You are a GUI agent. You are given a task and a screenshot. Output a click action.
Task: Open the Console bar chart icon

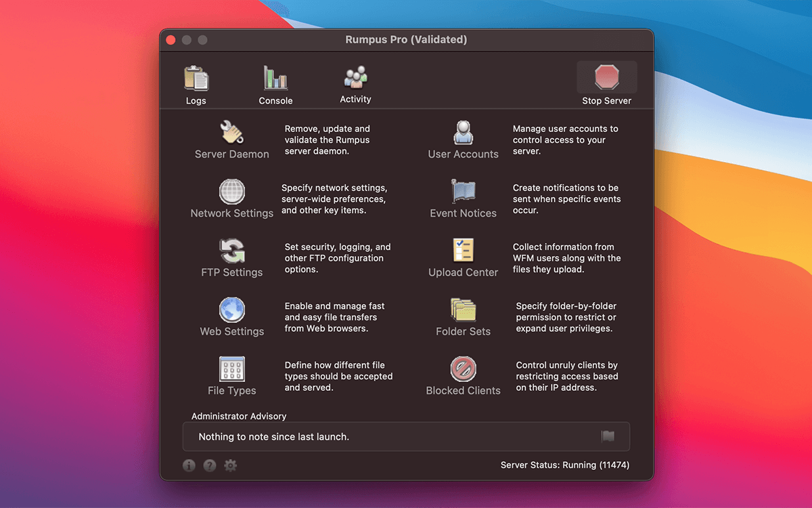point(275,79)
